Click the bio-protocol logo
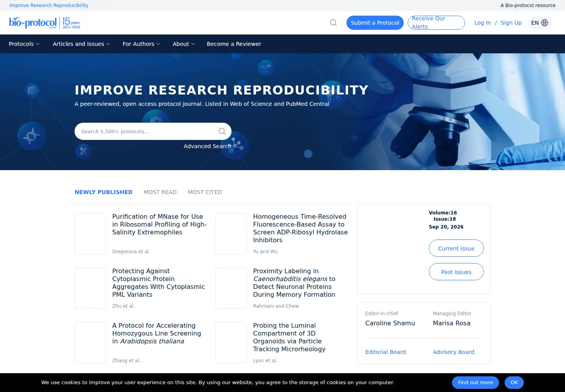This screenshot has width=565, height=392. 44,23
